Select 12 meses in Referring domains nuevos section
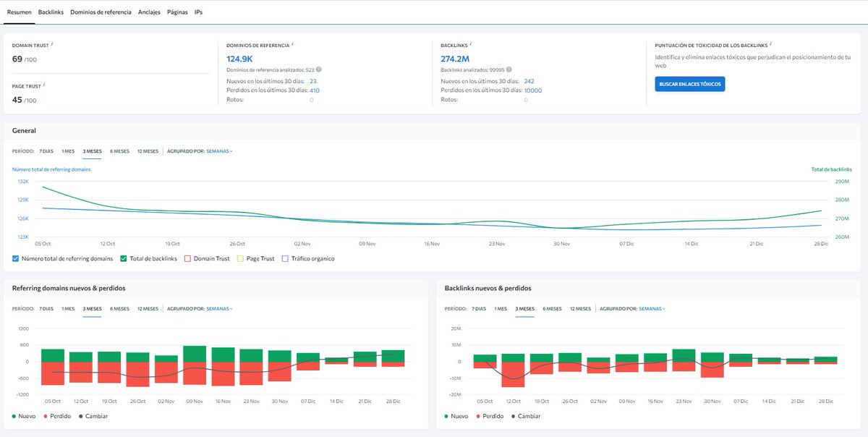This screenshot has width=868, height=437. [148, 309]
